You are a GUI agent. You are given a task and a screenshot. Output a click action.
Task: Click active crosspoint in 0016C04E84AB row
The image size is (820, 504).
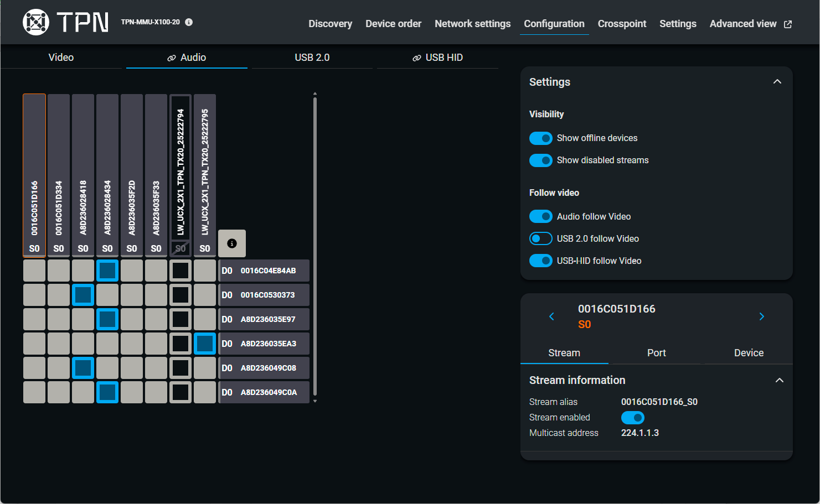pyautogui.click(x=107, y=271)
